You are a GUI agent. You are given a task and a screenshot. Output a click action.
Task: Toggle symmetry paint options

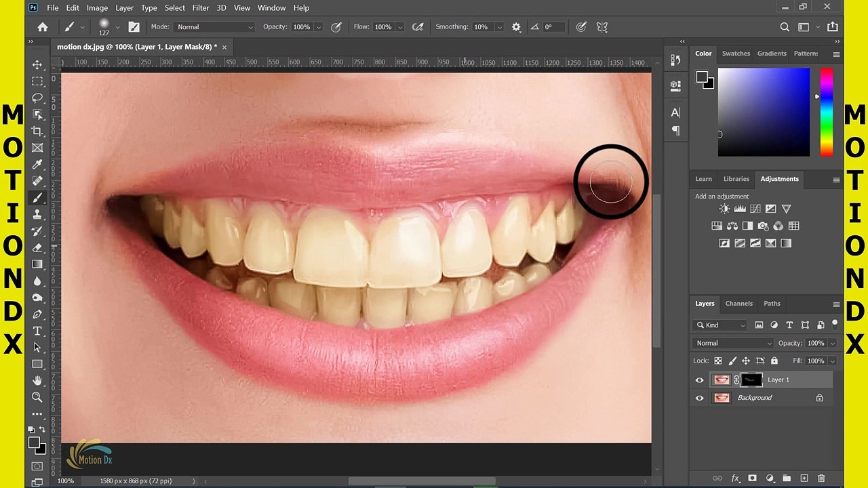601,27
